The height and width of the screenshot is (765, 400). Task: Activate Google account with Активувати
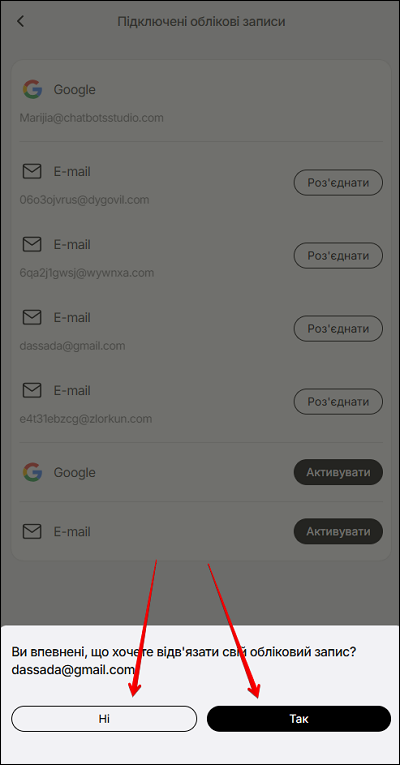pyautogui.click(x=338, y=472)
